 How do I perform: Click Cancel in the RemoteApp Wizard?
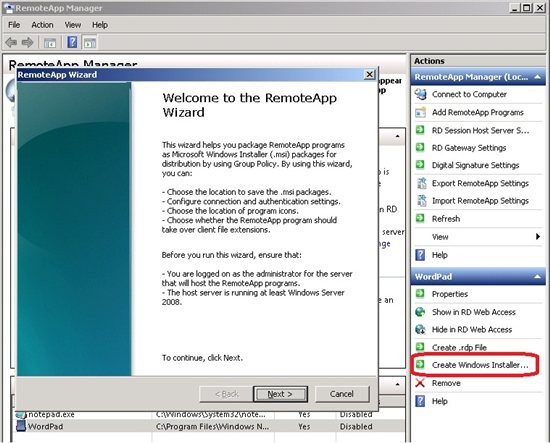(342, 394)
